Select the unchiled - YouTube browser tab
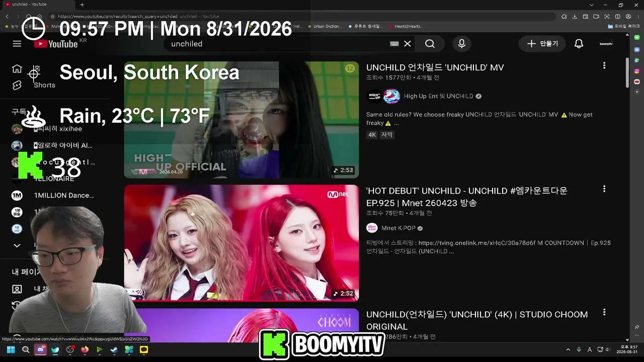Viewport: 644px width, 362px height. [x=38, y=5]
